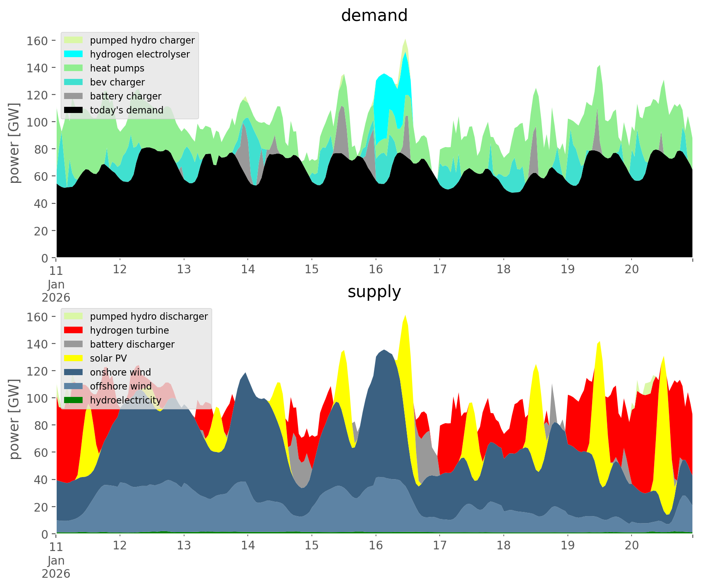701x588 pixels.
Task: Select the offshore wind legend label
Action: pyautogui.click(x=121, y=386)
